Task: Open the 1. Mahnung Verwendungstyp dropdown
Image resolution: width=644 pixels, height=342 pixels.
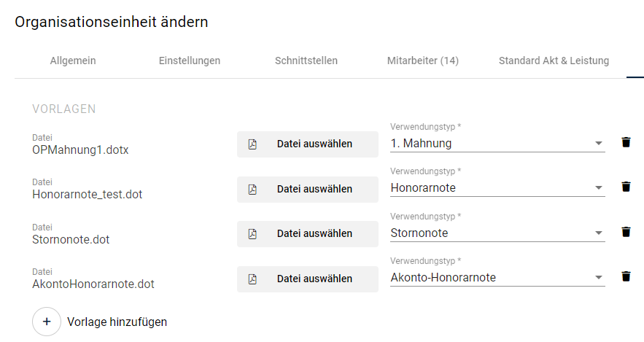Action: pos(497,143)
